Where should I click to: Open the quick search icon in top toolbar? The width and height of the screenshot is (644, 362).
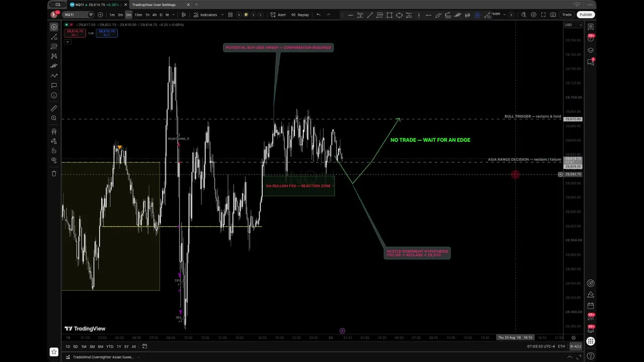[524, 15]
